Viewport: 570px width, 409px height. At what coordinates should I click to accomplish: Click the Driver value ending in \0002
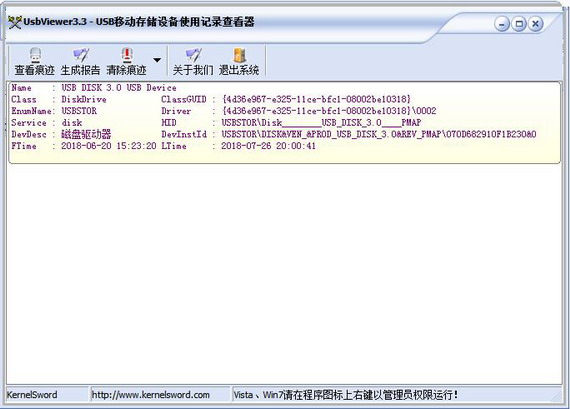click(x=329, y=111)
